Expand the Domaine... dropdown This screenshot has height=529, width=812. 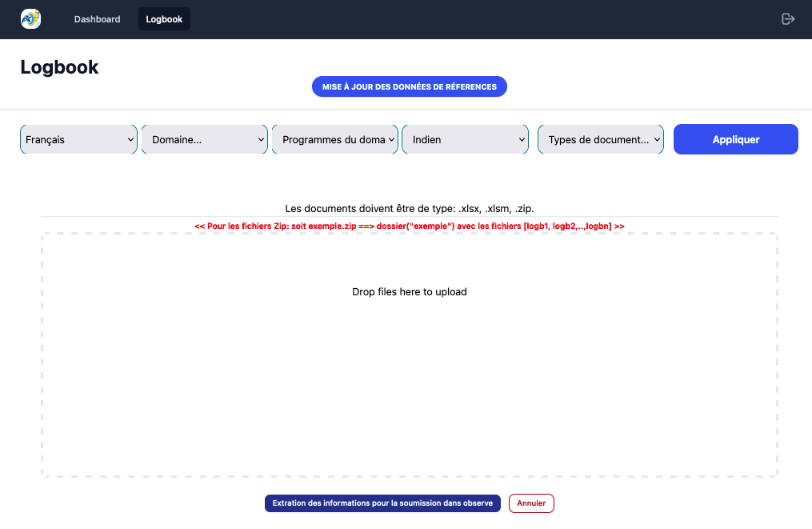point(204,139)
